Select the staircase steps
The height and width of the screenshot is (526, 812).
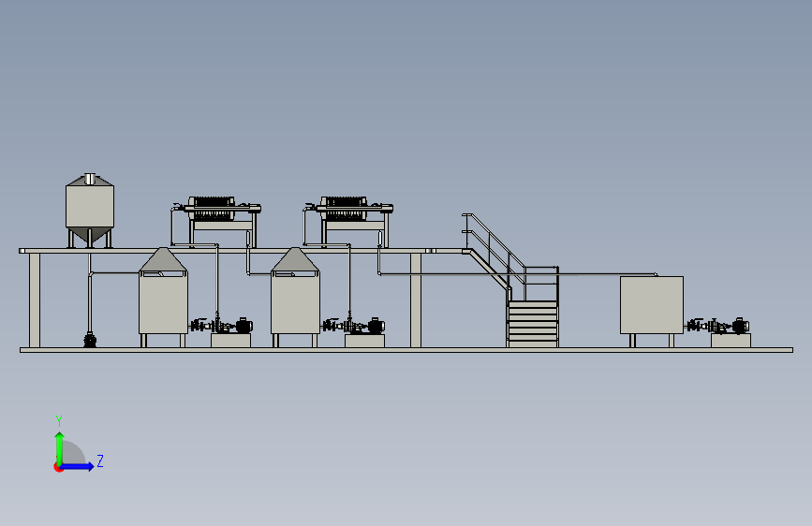[x=533, y=324]
